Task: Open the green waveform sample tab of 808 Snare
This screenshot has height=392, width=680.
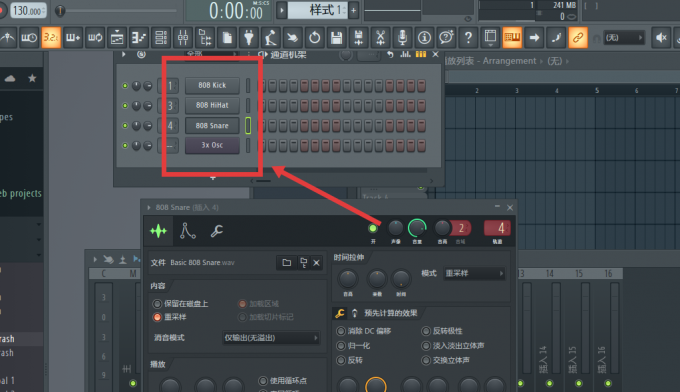Action: click(158, 231)
